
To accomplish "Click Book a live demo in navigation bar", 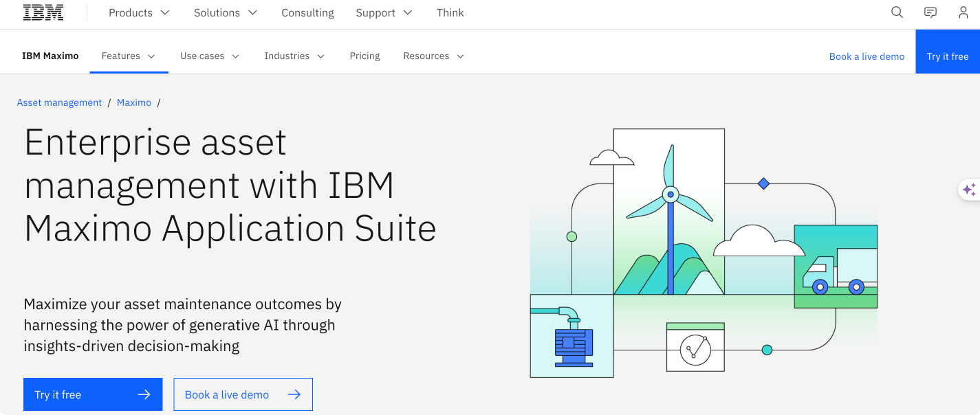I will pos(867,56).
